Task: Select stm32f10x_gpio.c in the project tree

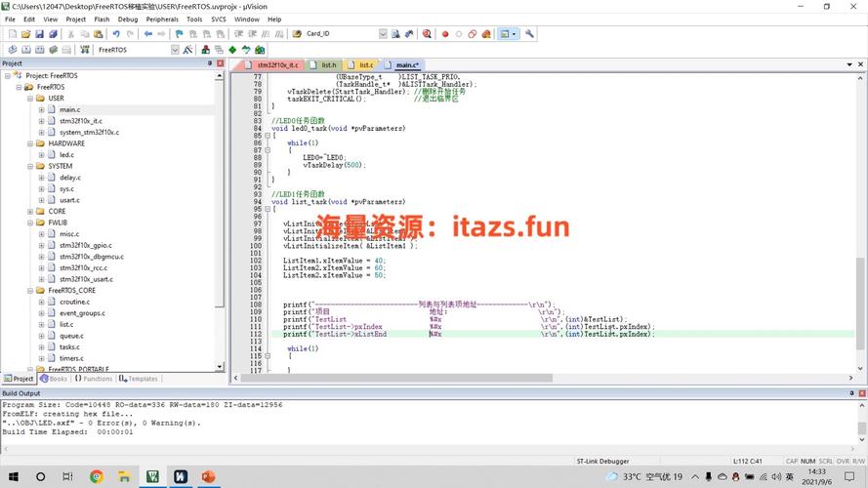Action: (x=86, y=245)
